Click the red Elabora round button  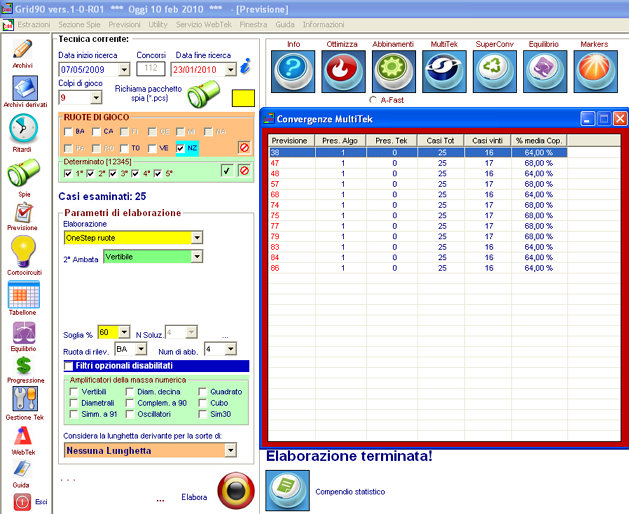(x=236, y=490)
